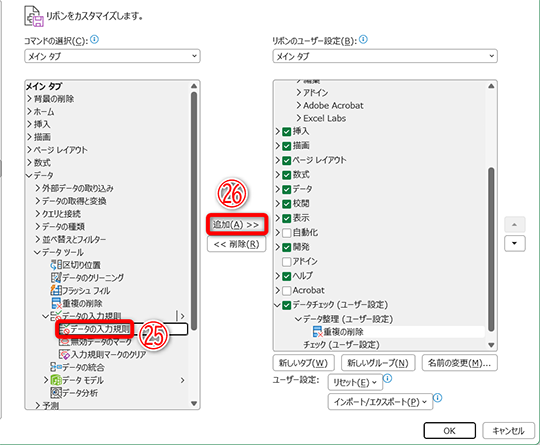Click the フラッシュ フィル icon
Viewport: 540px width, 445px height.
(x=56, y=290)
